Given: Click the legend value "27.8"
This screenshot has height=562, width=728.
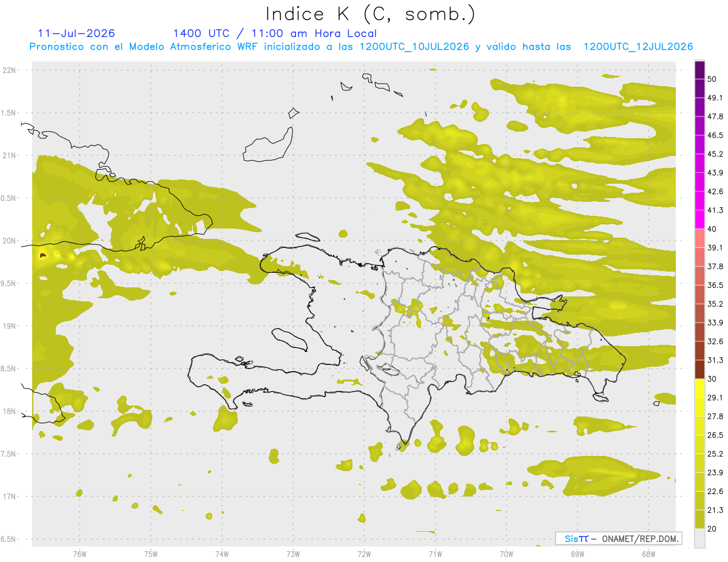Looking at the screenshot, I should point(715,416).
